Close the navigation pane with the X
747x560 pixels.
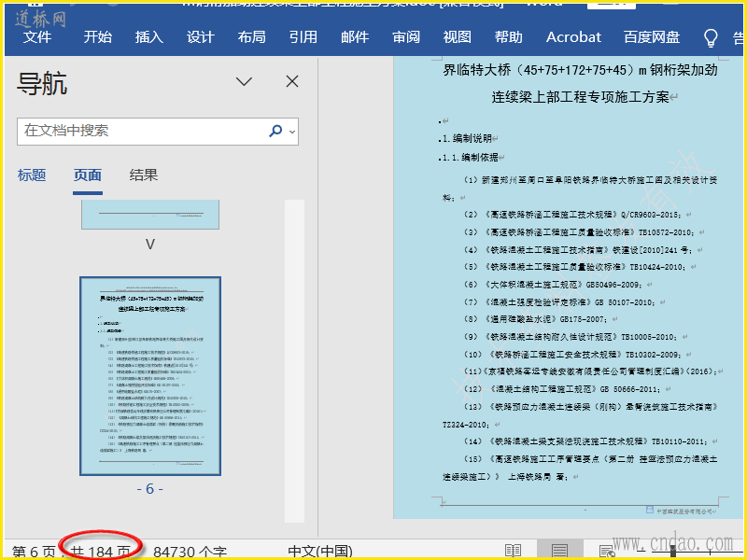tap(292, 82)
